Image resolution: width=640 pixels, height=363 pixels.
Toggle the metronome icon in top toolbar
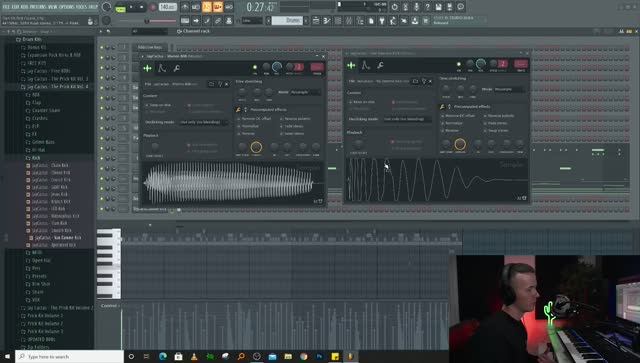[185, 7]
